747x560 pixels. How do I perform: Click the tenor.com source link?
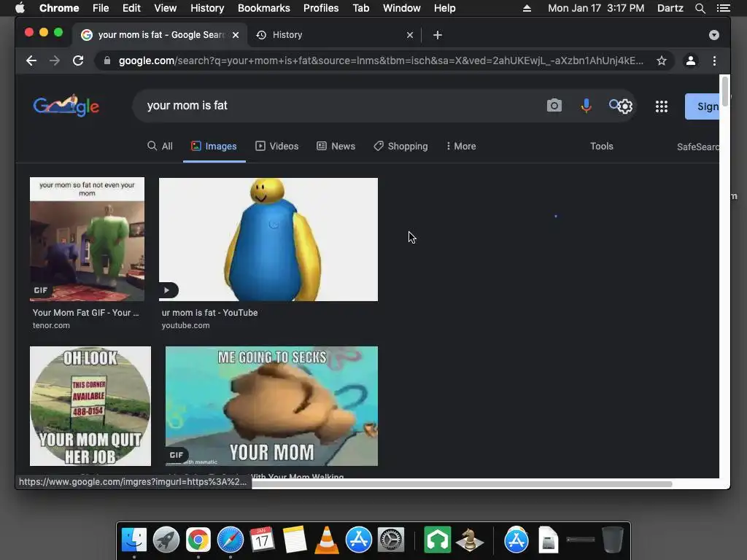(x=51, y=325)
